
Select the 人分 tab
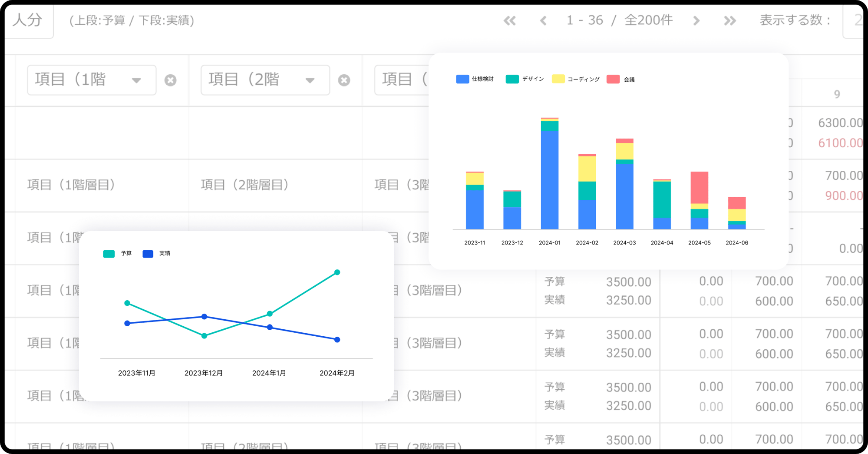click(x=28, y=20)
